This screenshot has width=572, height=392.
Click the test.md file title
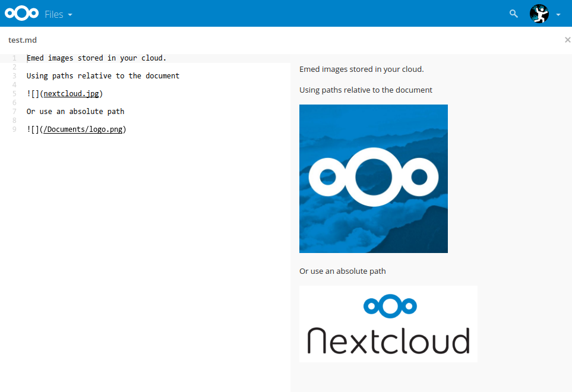tap(23, 40)
